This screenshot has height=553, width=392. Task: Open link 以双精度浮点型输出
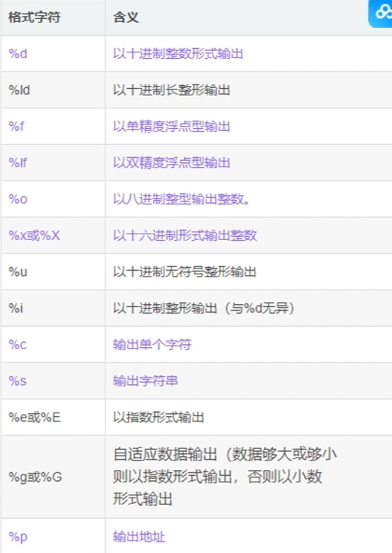(172, 162)
